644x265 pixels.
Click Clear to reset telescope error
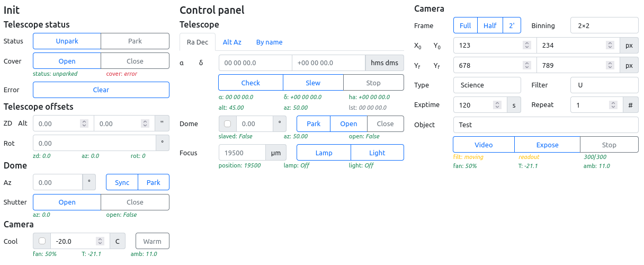click(x=101, y=90)
